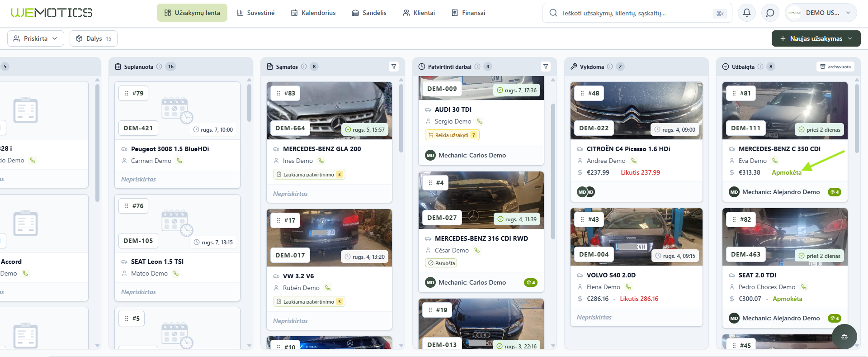
Task: Call Sergio Demo via phone icon
Action: click(480, 121)
